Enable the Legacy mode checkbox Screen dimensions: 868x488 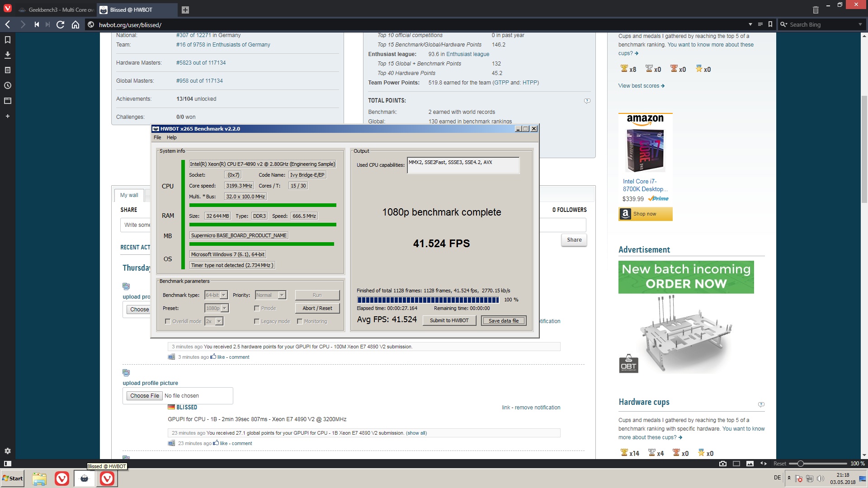point(257,321)
